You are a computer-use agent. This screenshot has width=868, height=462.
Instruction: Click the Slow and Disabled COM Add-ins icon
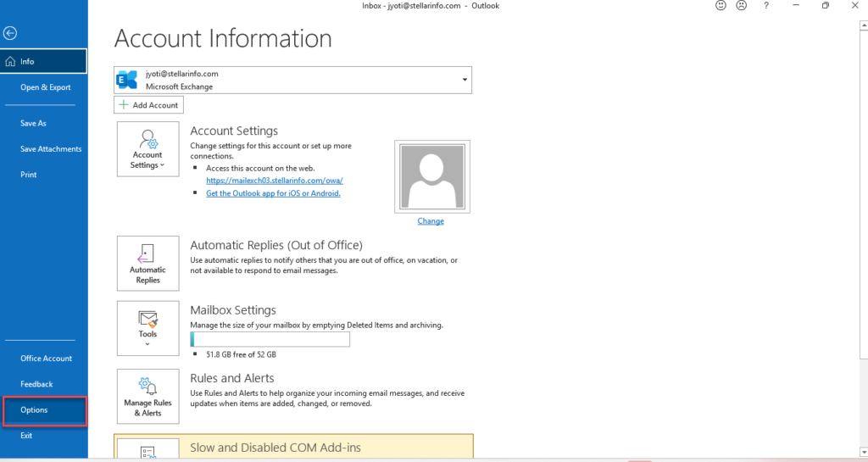(x=147, y=450)
